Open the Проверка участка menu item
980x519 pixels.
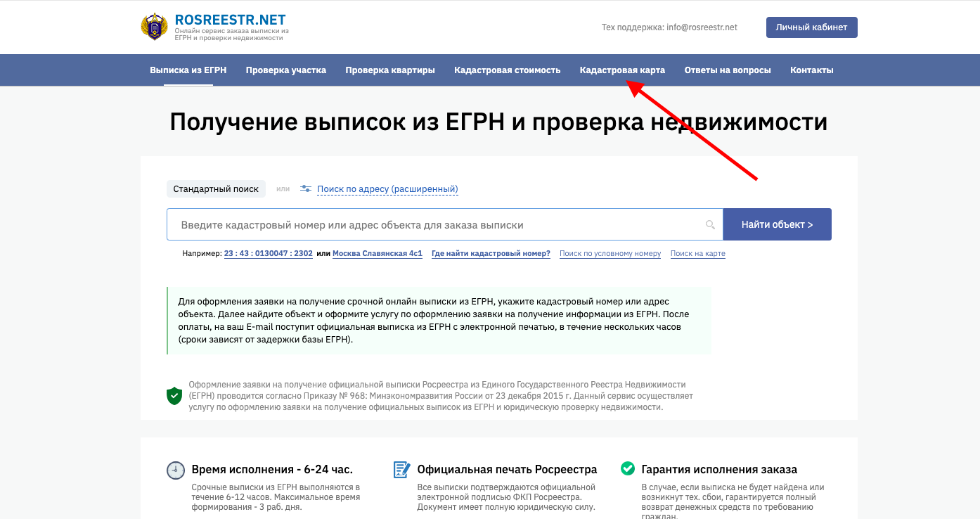286,70
